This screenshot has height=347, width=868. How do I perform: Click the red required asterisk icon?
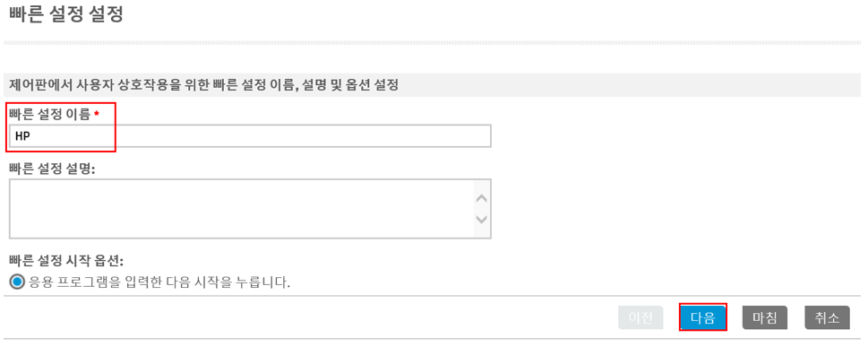[97, 114]
